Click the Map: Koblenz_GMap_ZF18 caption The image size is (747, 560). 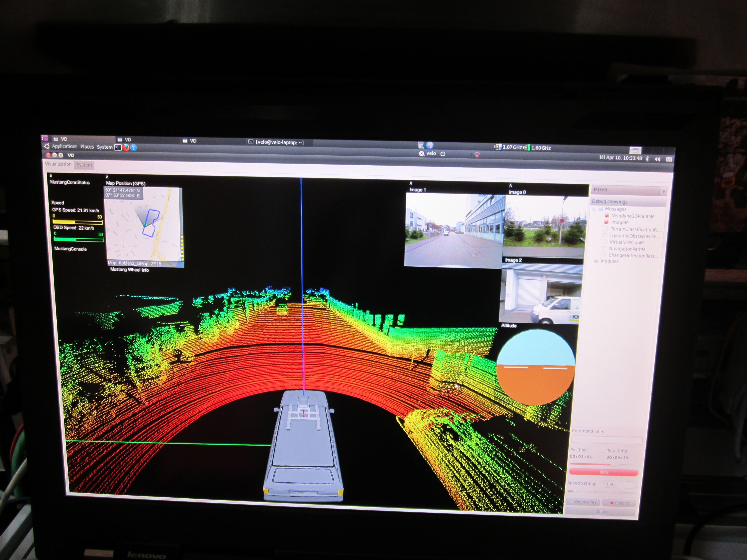pyautogui.click(x=134, y=263)
